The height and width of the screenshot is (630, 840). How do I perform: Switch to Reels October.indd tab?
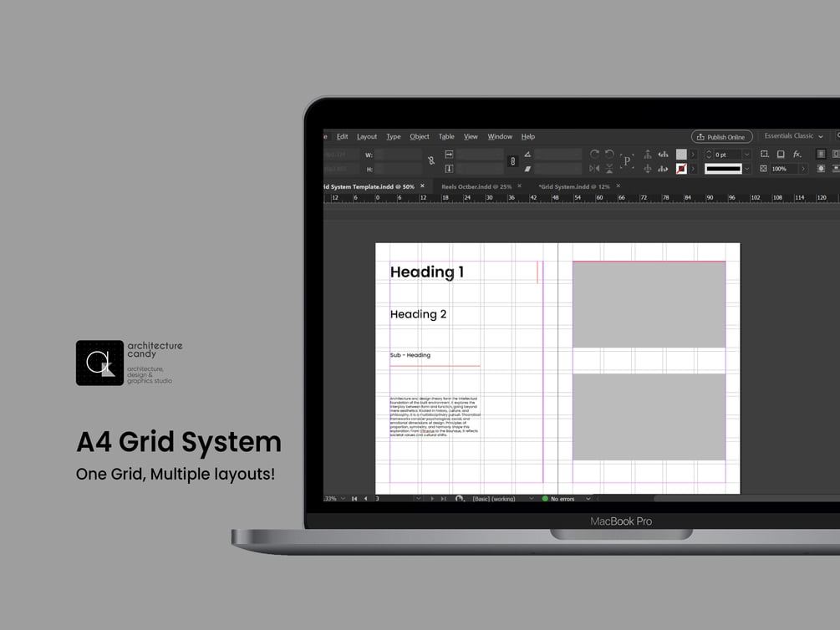pos(476,187)
